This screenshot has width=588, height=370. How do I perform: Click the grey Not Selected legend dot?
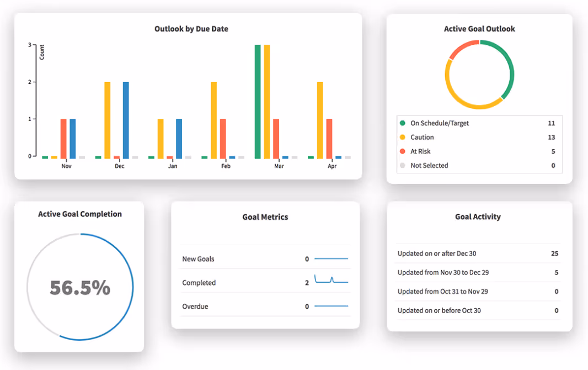[x=402, y=166]
